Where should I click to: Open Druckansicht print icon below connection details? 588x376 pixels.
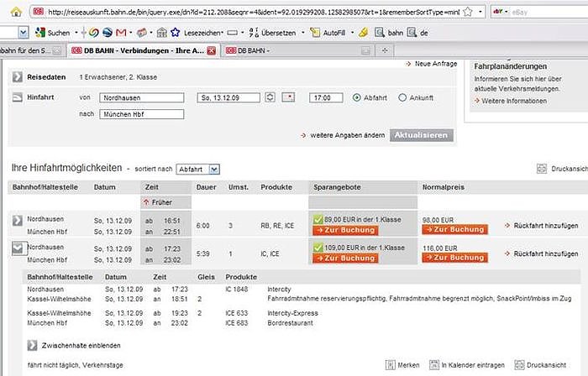[517, 365]
